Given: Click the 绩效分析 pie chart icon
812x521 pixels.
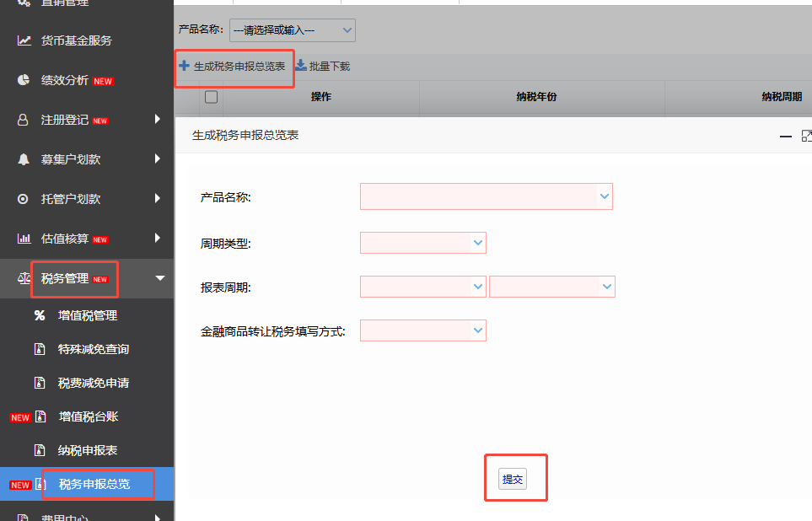Looking at the screenshot, I should 24,80.
